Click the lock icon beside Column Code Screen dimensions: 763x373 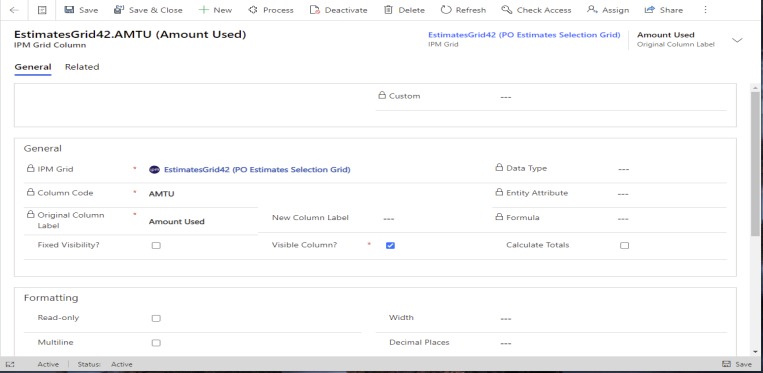31,192
